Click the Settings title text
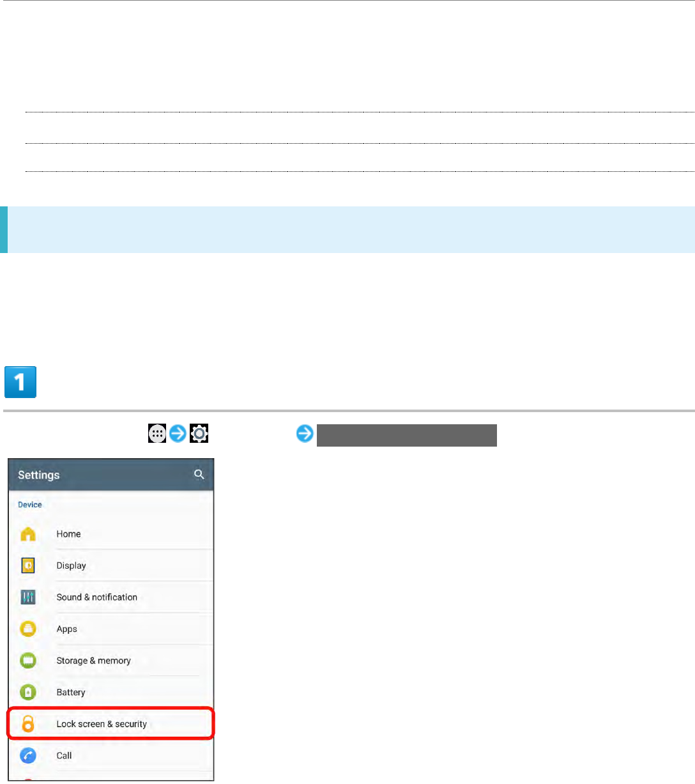 point(38,475)
